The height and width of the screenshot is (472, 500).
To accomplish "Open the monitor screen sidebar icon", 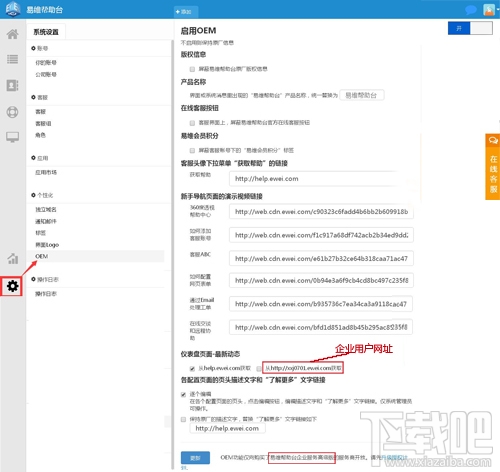I will pyautogui.click(x=13, y=137).
